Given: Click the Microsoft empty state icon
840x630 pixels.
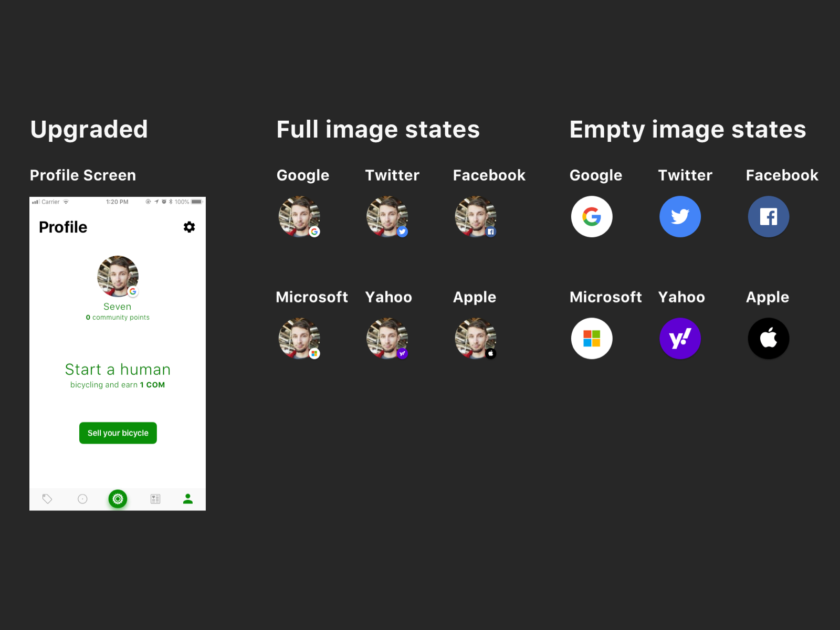Looking at the screenshot, I should pyautogui.click(x=591, y=338).
